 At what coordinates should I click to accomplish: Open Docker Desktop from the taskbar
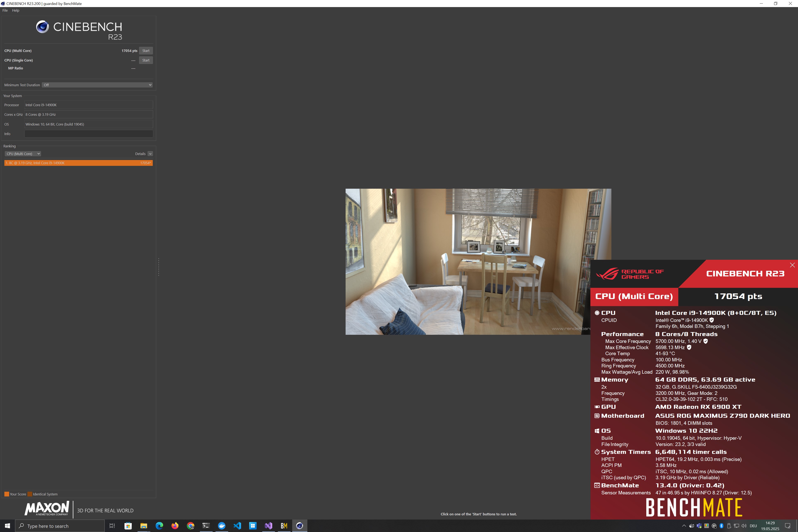(x=222, y=526)
